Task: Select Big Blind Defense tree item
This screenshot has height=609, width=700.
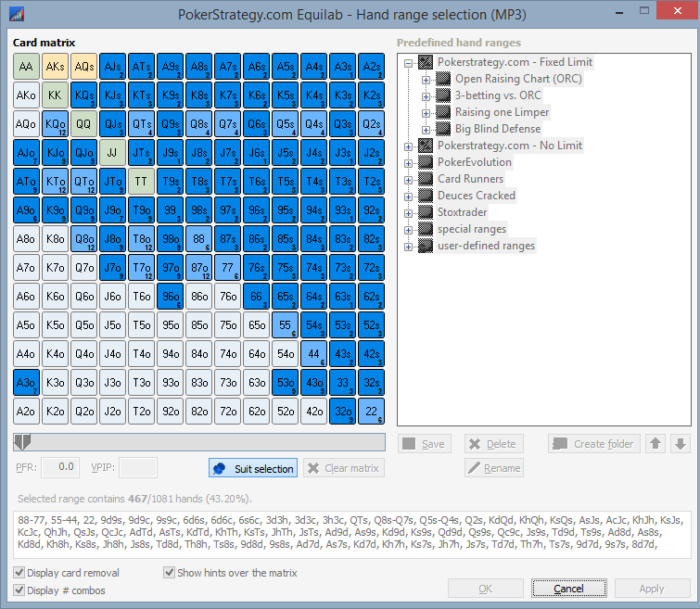Action: pyautogui.click(x=498, y=129)
